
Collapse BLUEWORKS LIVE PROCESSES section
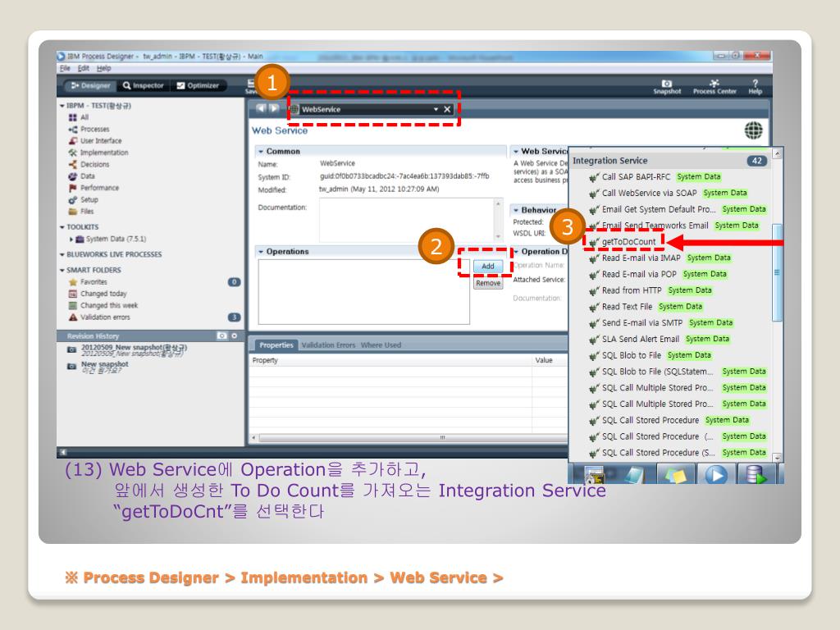[x=62, y=254]
